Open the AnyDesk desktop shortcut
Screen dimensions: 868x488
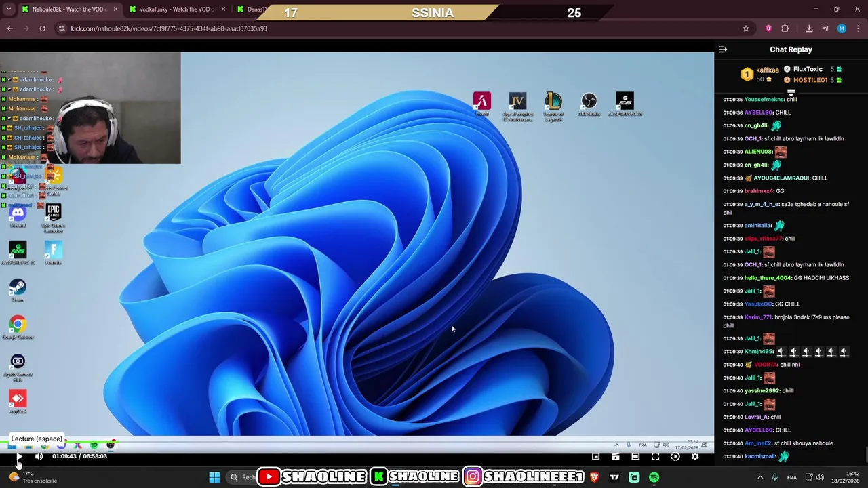[x=18, y=402]
